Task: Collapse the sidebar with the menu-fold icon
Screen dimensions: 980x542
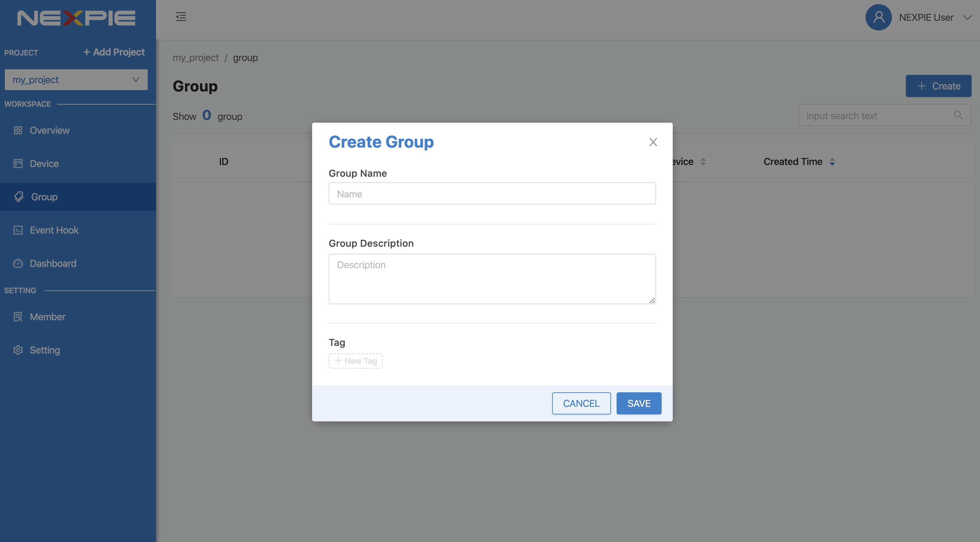Action: [181, 16]
